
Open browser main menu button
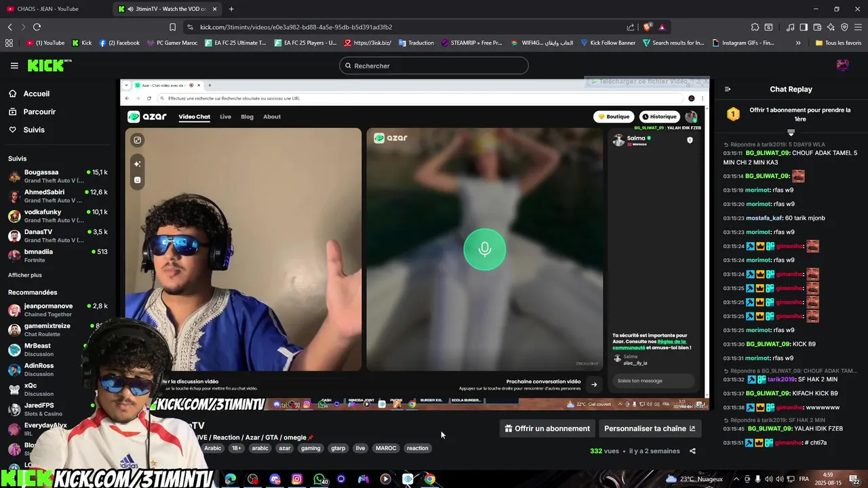point(858,27)
